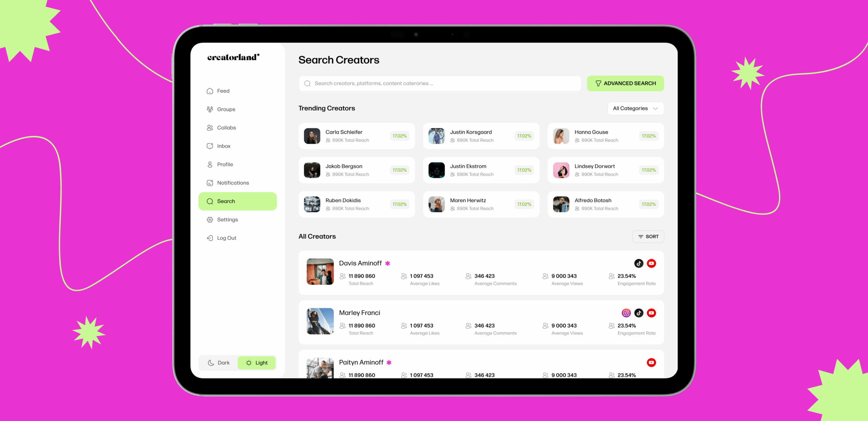
Task: Expand the All Categories dropdown
Action: point(635,108)
